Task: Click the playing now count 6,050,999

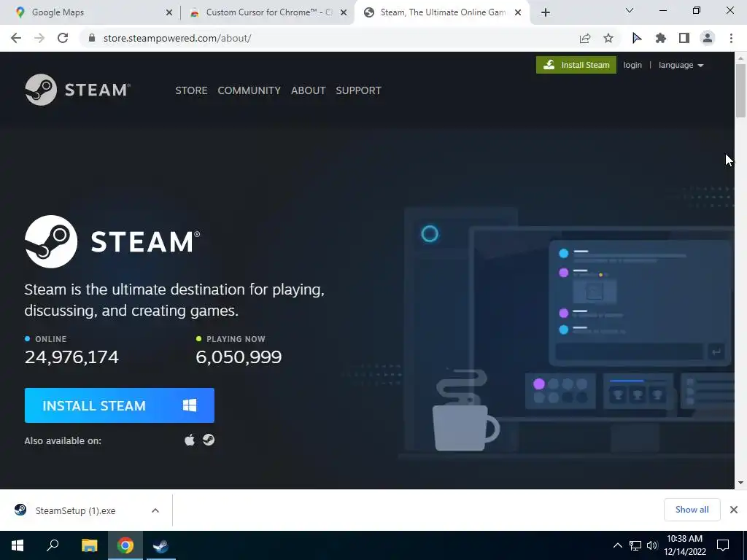Action: 239,357
